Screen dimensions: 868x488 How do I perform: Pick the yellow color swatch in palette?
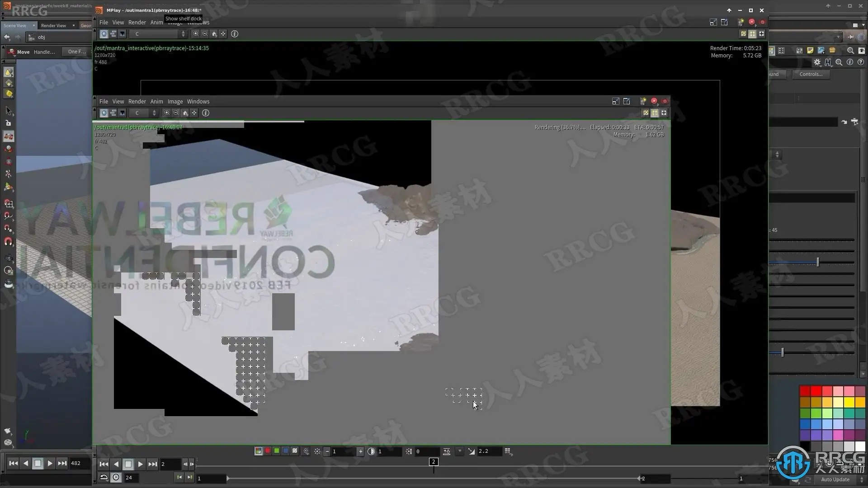[849, 402]
